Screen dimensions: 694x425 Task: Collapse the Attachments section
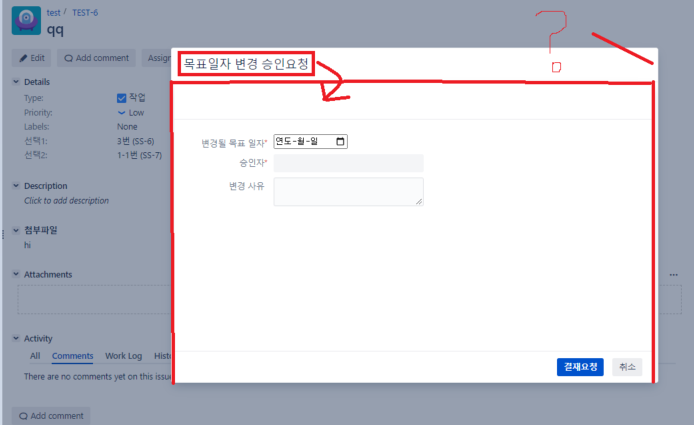tap(16, 274)
